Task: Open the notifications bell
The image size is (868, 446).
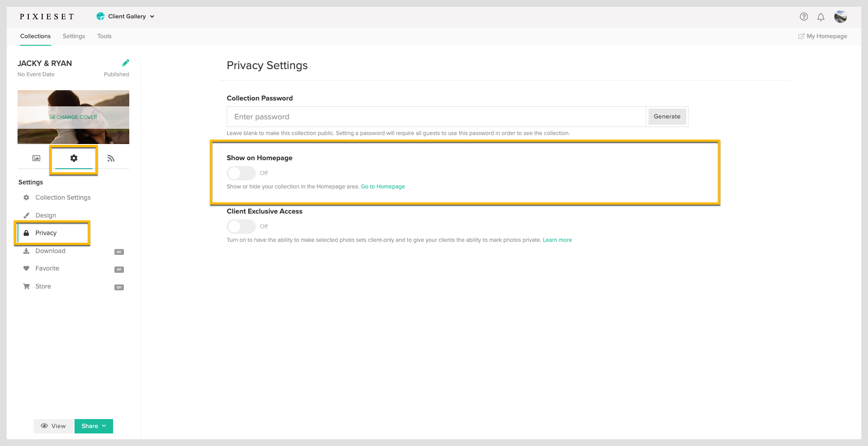Action: [x=820, y=17]
